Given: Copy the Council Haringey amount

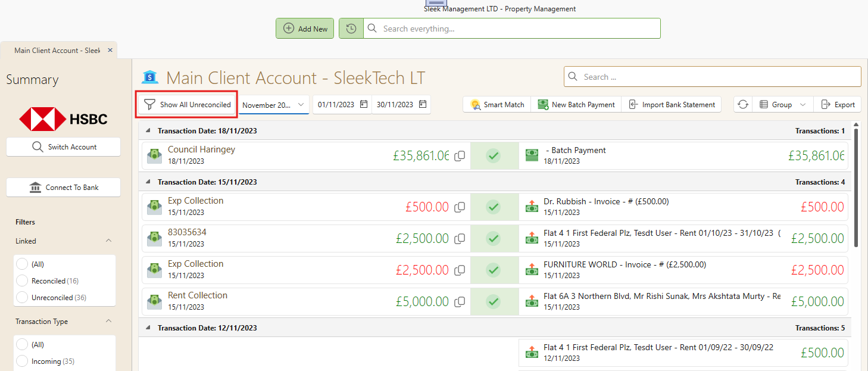Looking at the screenshot, I should (460, 156).
